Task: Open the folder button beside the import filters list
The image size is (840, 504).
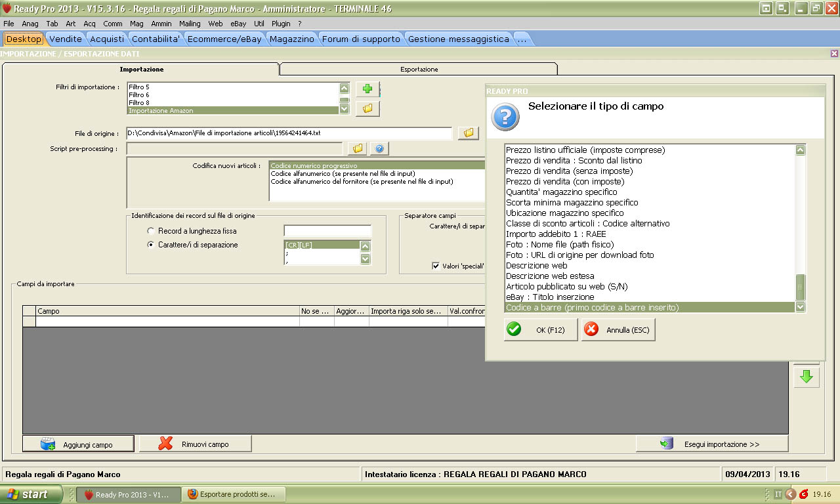Action: [367, 108]
